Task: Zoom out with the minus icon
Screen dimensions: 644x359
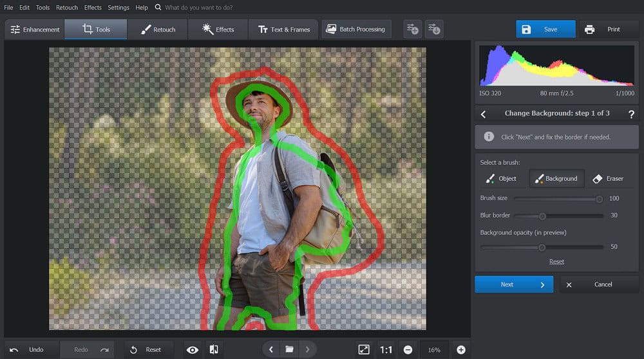Action: click(x=408, y=349)
